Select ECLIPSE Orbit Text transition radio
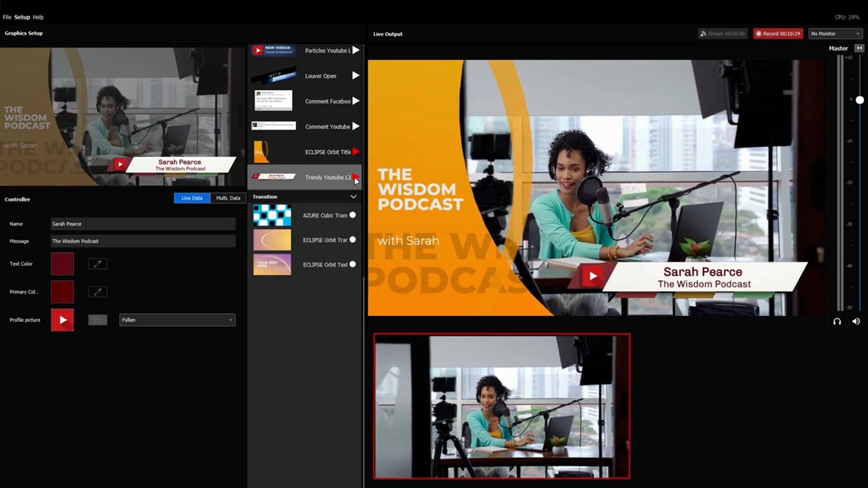Screen dimensions: 868x488 click(x=353, y=264)
